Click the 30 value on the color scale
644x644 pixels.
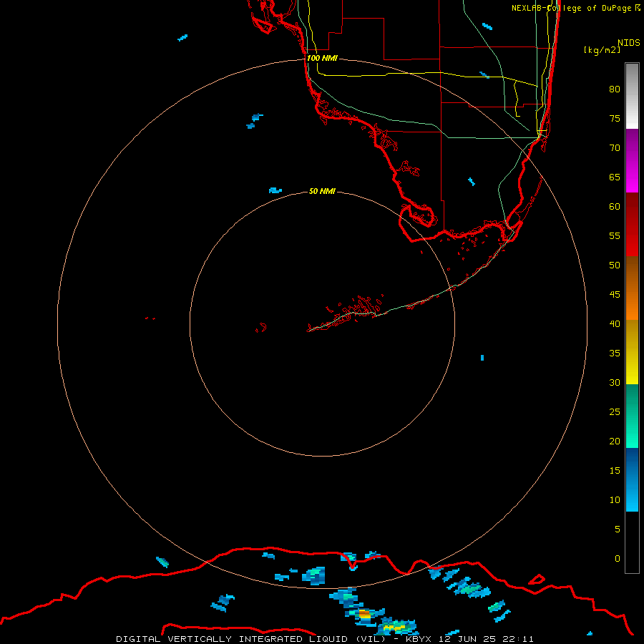point(615,382)
